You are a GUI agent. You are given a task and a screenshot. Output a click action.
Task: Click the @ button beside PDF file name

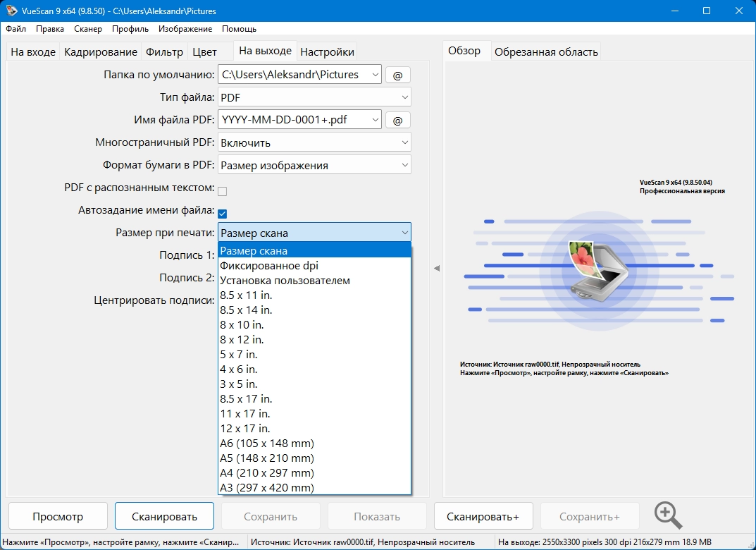[x=398, y=120]
